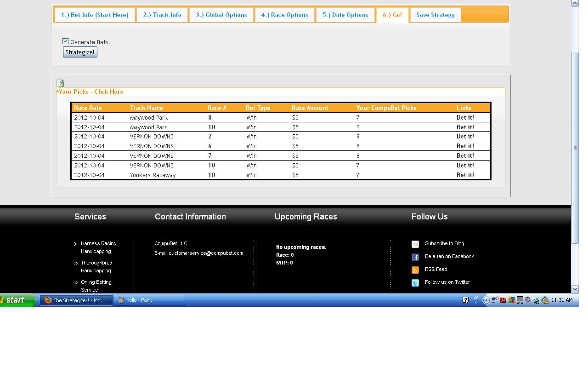Click the Twitter bird icon
The height and width of the screenshot is (368, 588).
415,283
